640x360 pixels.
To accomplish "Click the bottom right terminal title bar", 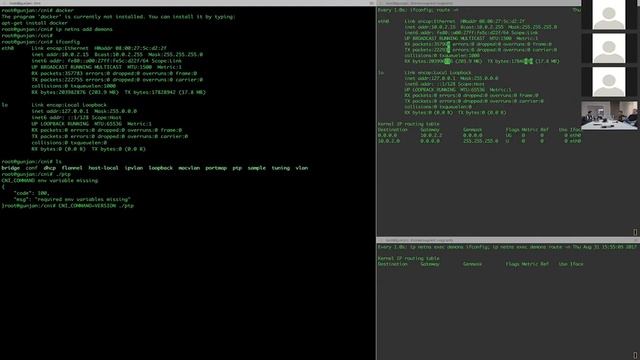I will pos(508,240).
